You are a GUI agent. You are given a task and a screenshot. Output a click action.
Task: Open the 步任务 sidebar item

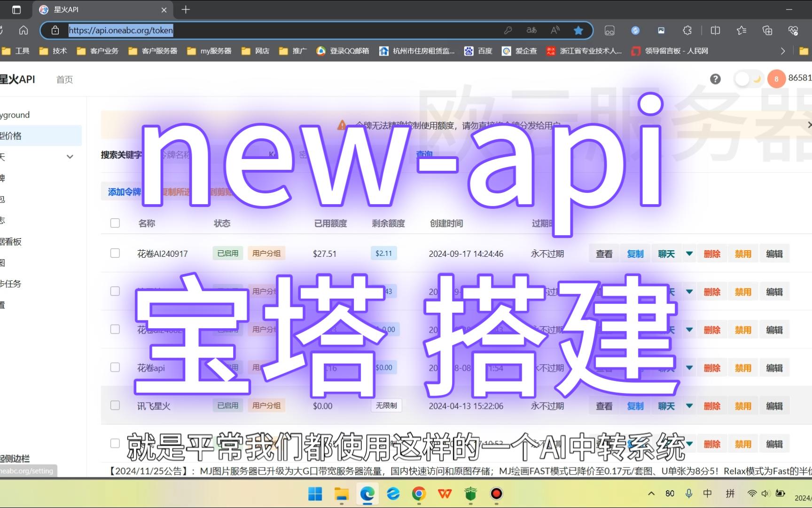(x=11, y=284)
